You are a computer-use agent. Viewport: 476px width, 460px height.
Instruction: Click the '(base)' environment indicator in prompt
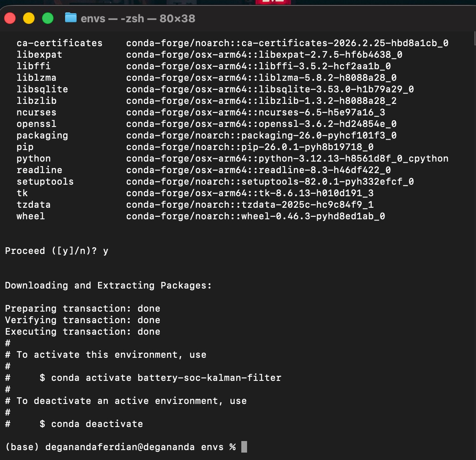[22, 447]
